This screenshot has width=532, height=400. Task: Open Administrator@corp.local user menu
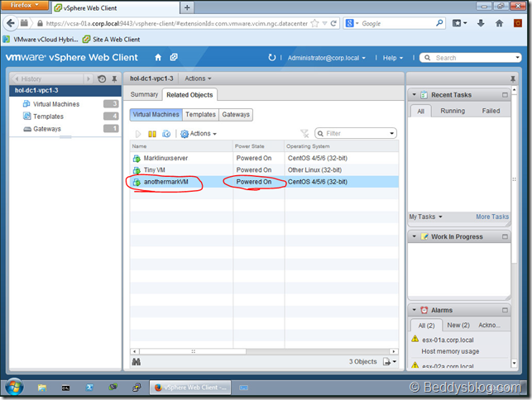(x=326, y=58)
